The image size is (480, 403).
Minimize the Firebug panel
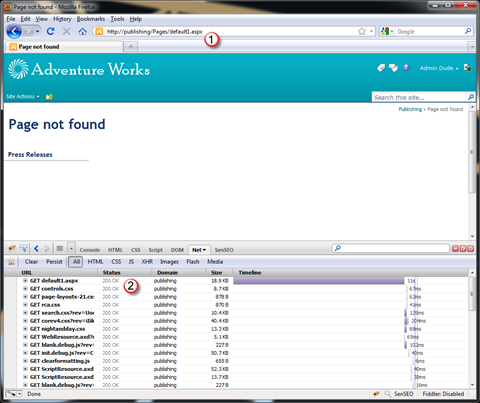tap(455, 248)
